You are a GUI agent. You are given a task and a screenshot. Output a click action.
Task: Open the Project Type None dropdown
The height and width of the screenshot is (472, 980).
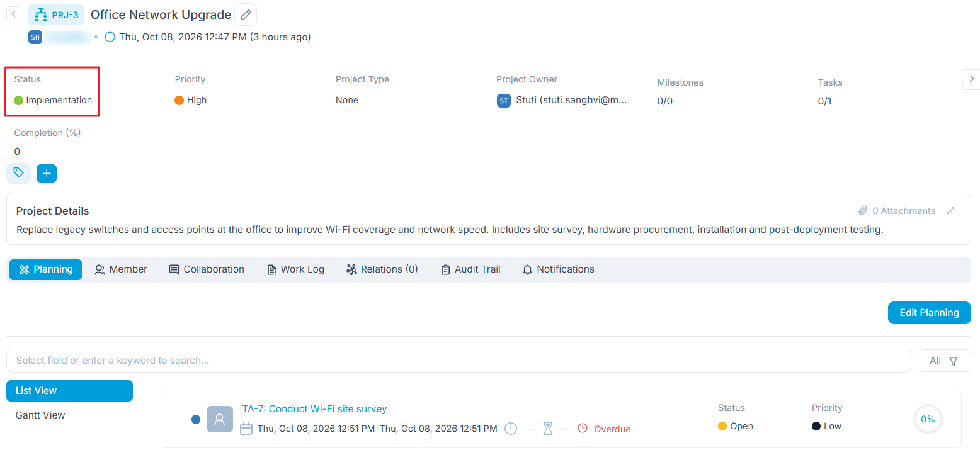(x=347, y=100)
